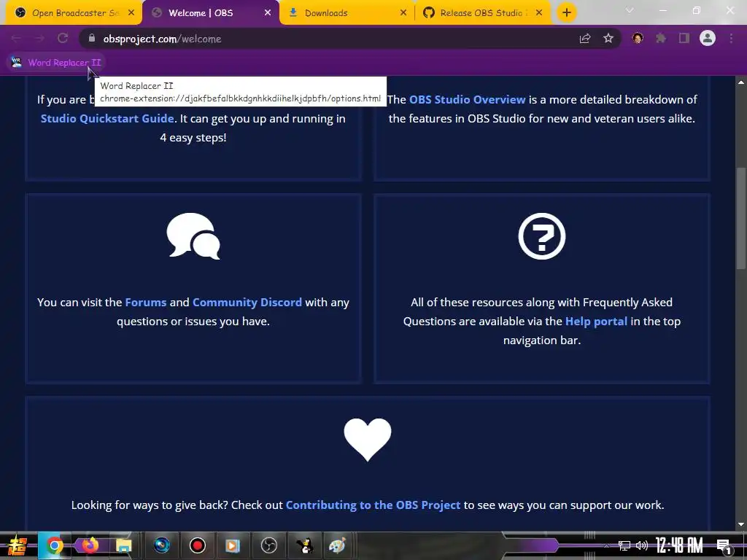Open the Help portal link

(x=596, y=322)
